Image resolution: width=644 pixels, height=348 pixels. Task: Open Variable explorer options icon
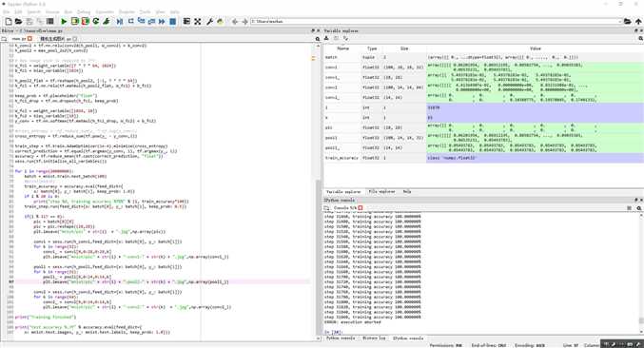pyautogui.click(x=641, y=38)
